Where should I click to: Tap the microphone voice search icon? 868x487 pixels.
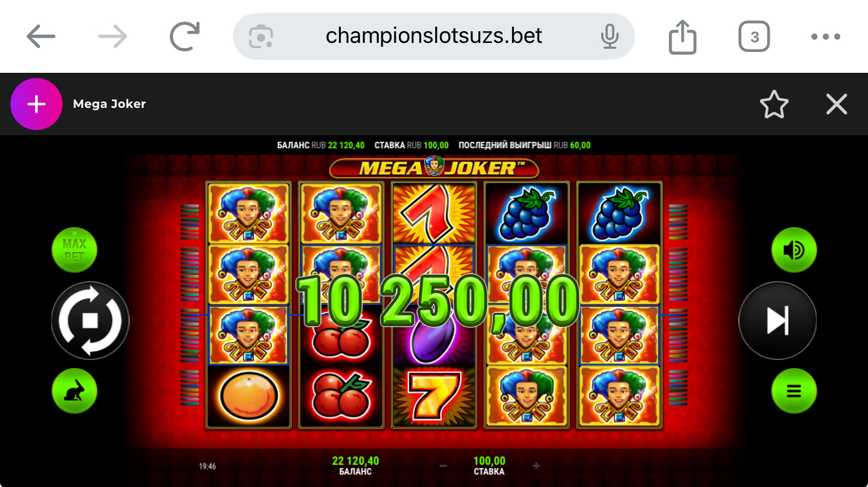(x=610, y=36)
